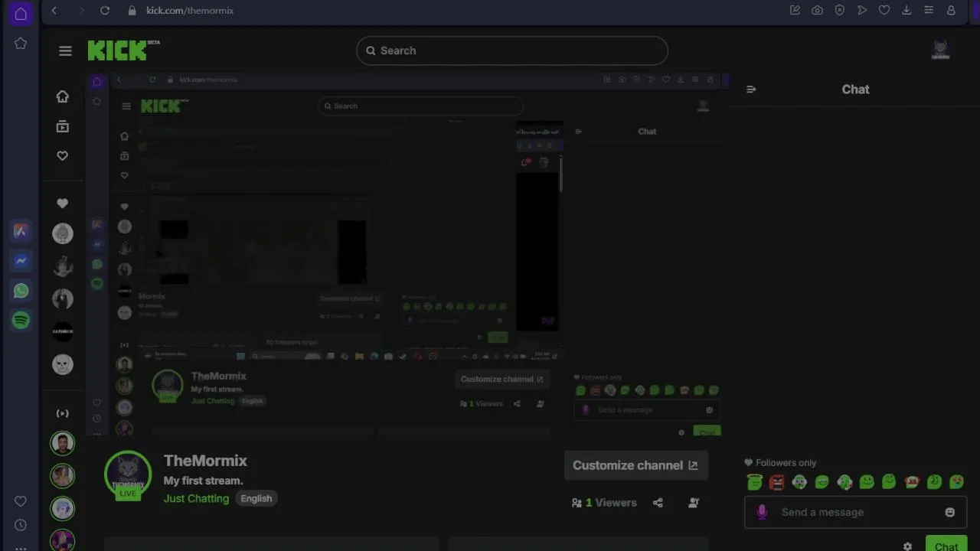Click the TheMormix channel name

pyautogui.click(x=205, y=461)
